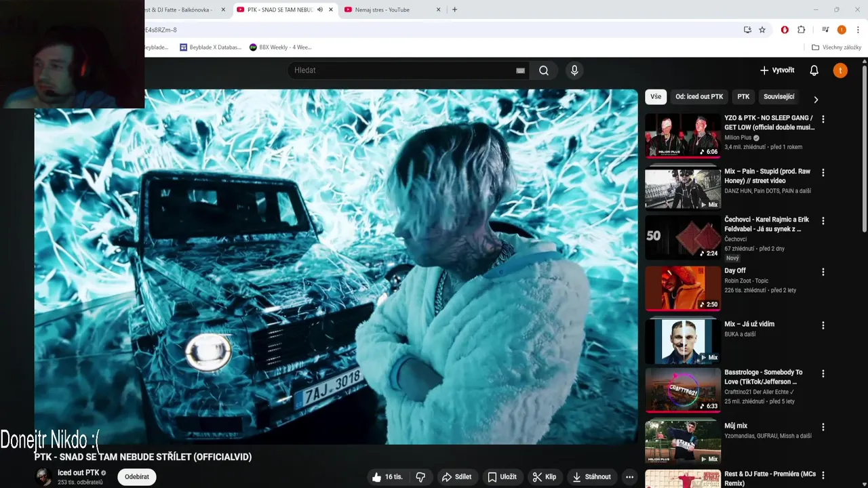Select the PTK filter chip
The width and height of the screenshot is (868, 488).
point(743,97)
